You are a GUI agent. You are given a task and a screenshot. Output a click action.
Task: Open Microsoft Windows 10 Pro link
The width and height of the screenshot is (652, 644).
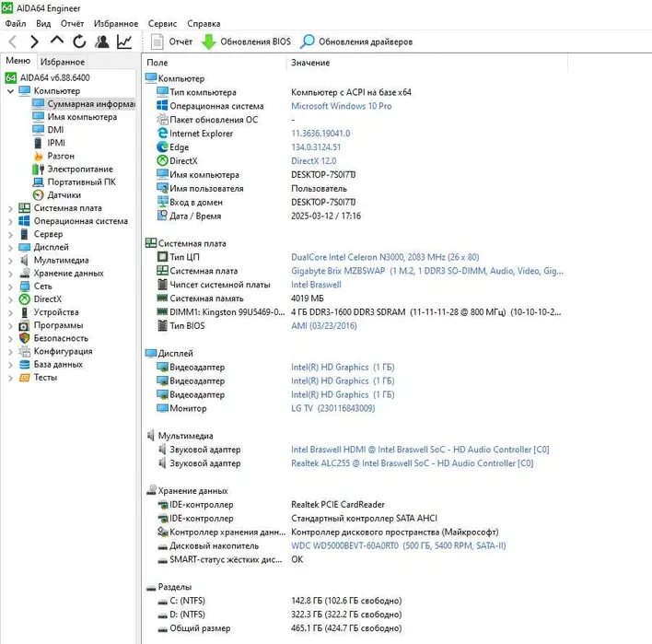tap(342, 106)
